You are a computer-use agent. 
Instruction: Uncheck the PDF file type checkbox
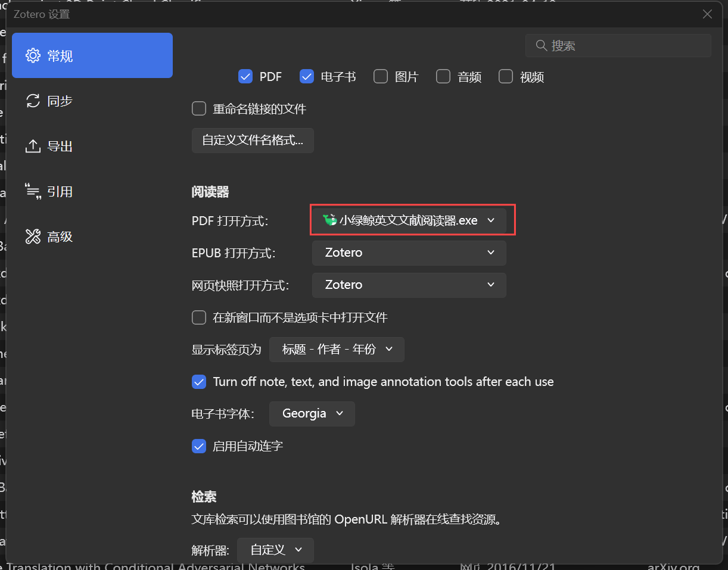245,76
